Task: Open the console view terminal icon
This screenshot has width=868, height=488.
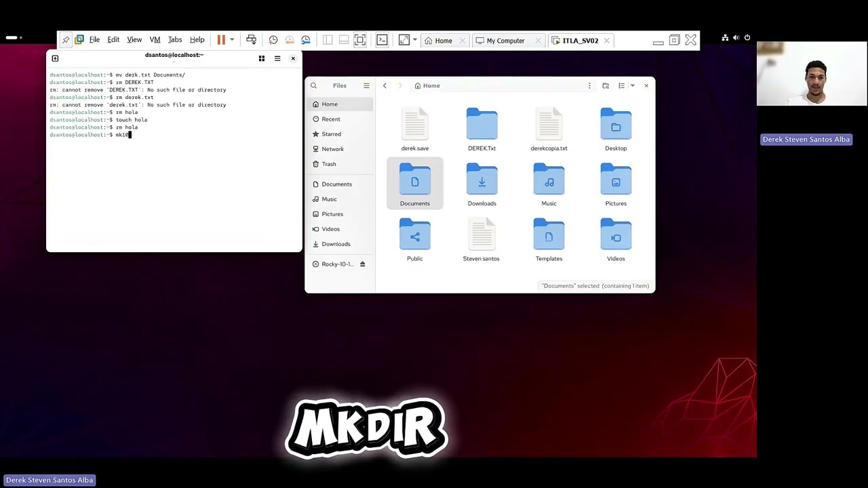Action: point(382,41)
